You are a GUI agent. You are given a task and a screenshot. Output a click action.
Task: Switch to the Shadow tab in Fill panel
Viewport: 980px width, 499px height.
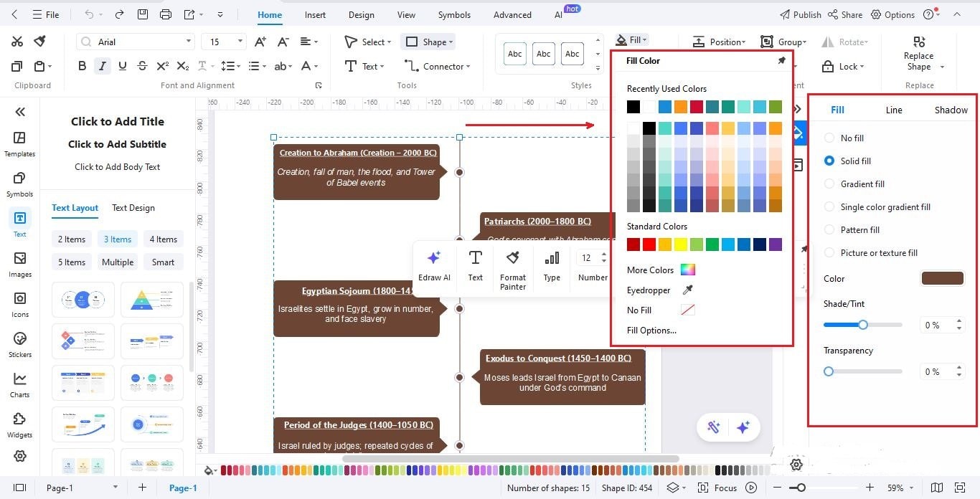click(x=950, y=110)
